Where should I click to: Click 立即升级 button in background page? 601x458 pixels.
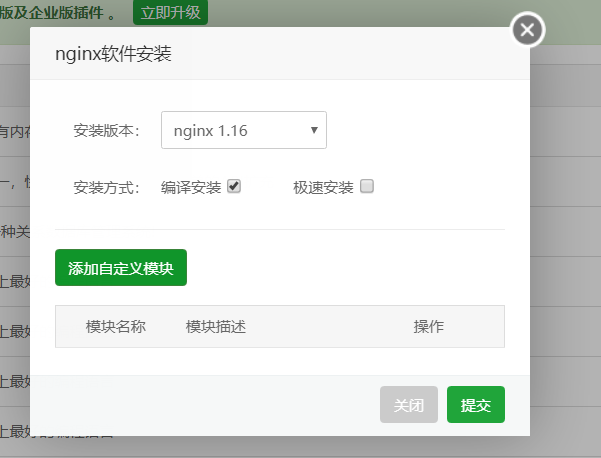tap(171, 12)
